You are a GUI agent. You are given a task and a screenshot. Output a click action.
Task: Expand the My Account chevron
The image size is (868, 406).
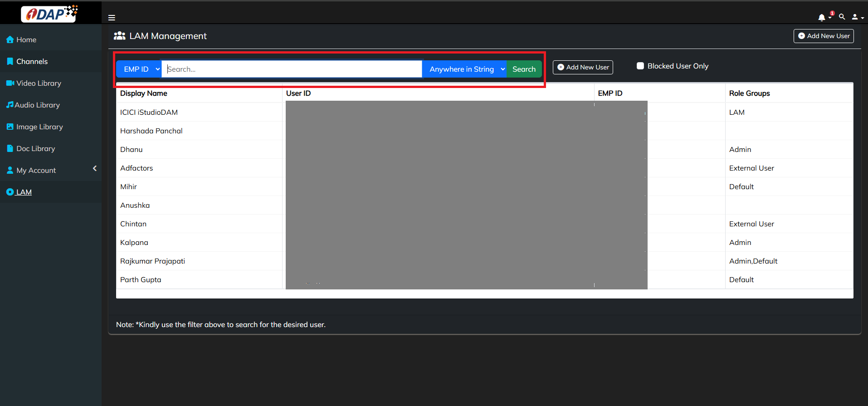(95, 169)
